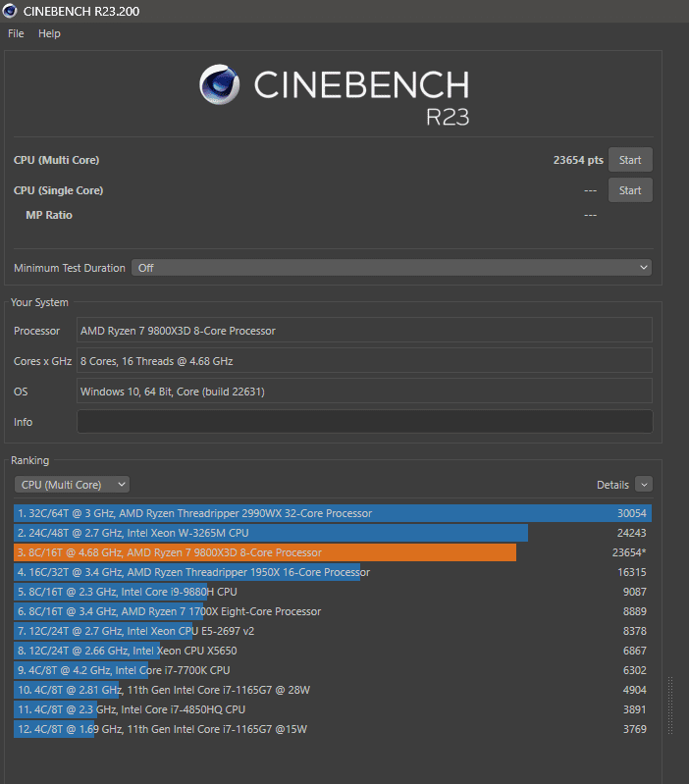Select the i7-1165G7 @ 28W ranking row
The image size is (689, 784).
click(x=333, y=690)
